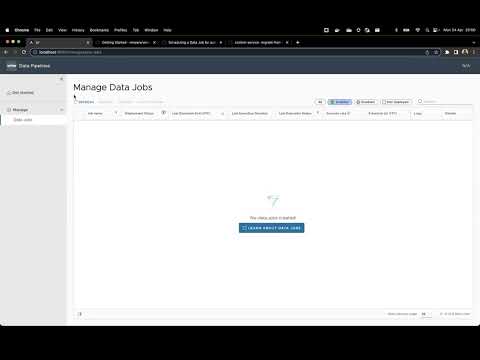Click the browser back arrow

coord(6,52)
